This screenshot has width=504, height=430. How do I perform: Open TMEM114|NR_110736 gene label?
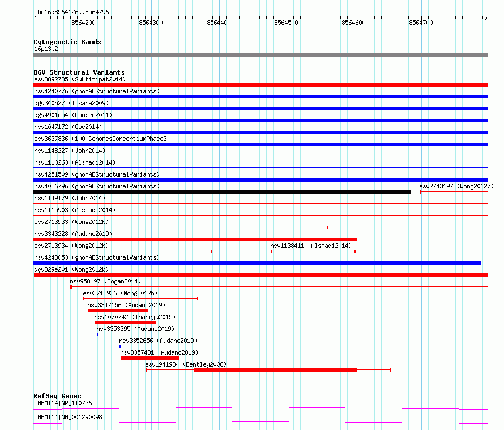pyautogui.click(x=63, y=403)
